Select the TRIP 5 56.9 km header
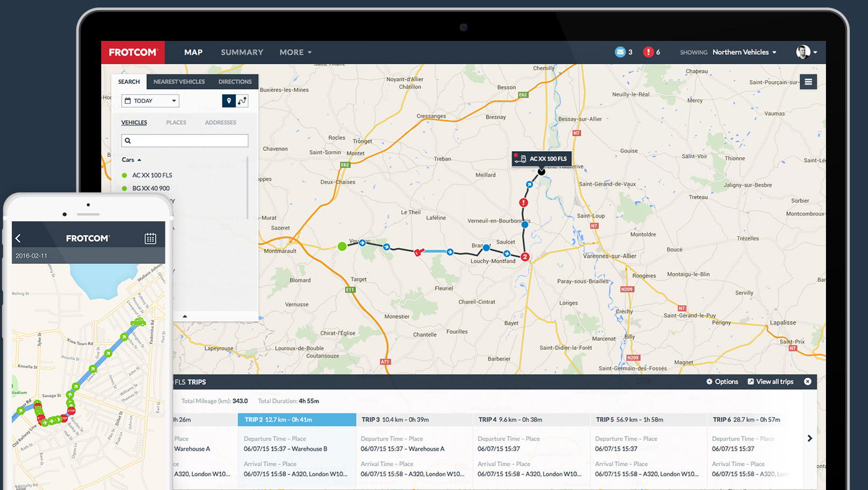Viewport: 868px width, 490px height. tap(648, 420)
